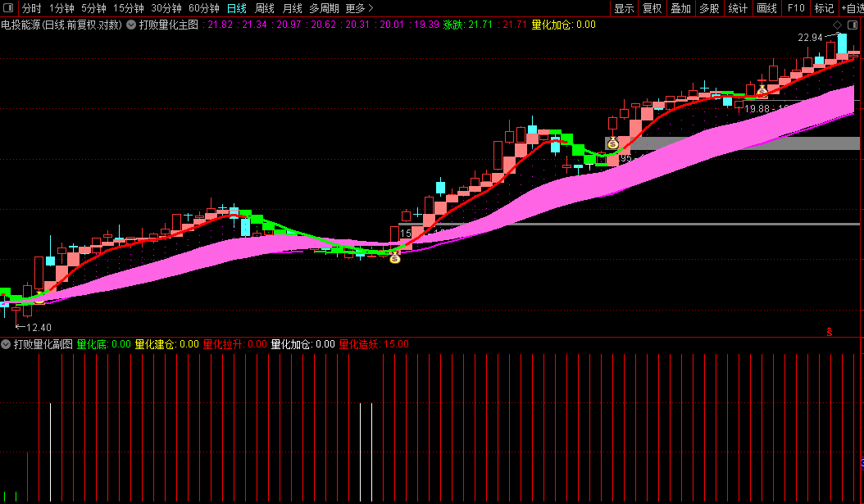Click the 量化底: 0.00 label
864x504 pixels.
(103, 344)
